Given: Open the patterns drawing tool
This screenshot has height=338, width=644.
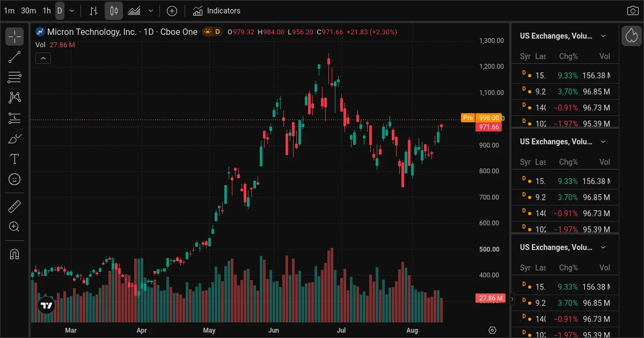Looking at the screenshot, I should [14, 98].
